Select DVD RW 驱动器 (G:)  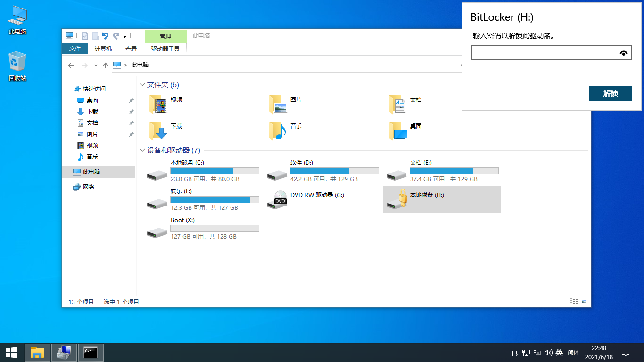[x=322, y=199]
